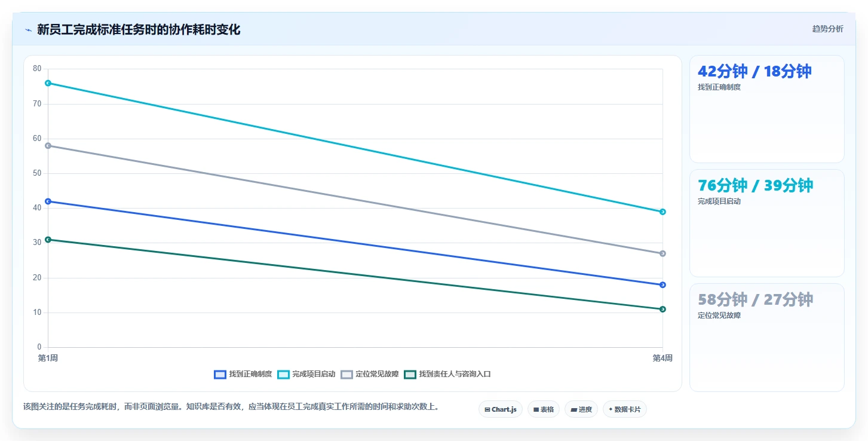Viewport: 868px width, 441px height.
Task: Click the 40 y-axis label
Action: tap(37, 208)
